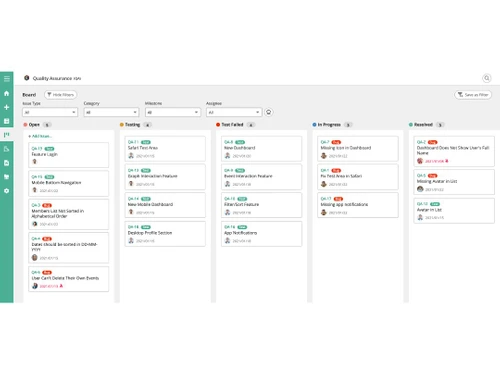The image size is (500, 375).
Task: Click the blue status dot of In Progress
Action: coord(314,125)
